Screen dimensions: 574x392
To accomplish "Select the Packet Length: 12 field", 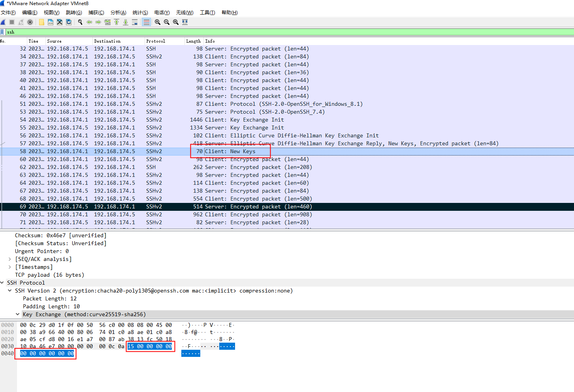I will (x=50, y=299).
